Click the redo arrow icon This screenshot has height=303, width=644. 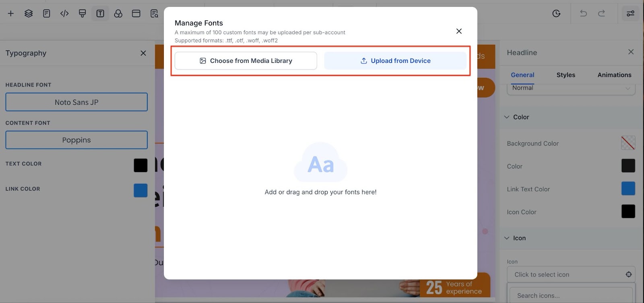pos(601,14)
